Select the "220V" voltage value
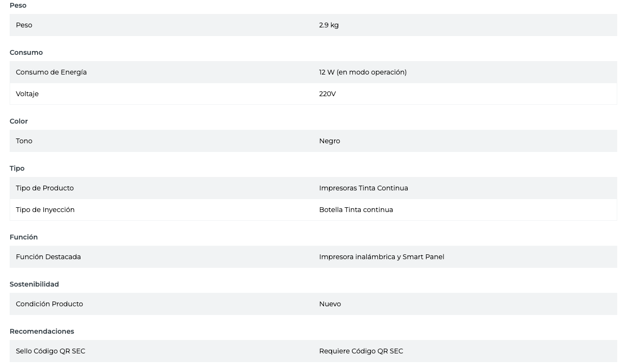Viewport: 623px width, 364px height. pyautogui.click(x=327, y=94)
